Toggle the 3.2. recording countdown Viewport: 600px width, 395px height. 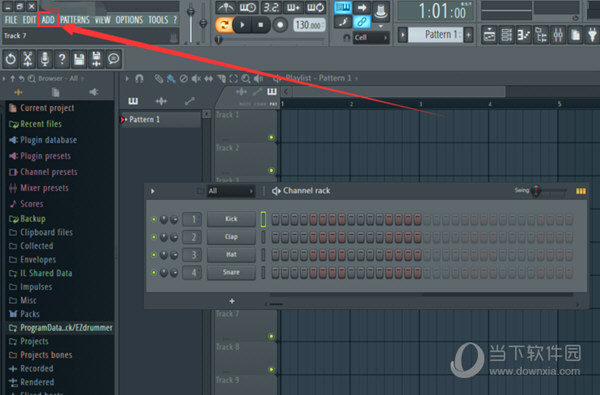pos(271,7)
